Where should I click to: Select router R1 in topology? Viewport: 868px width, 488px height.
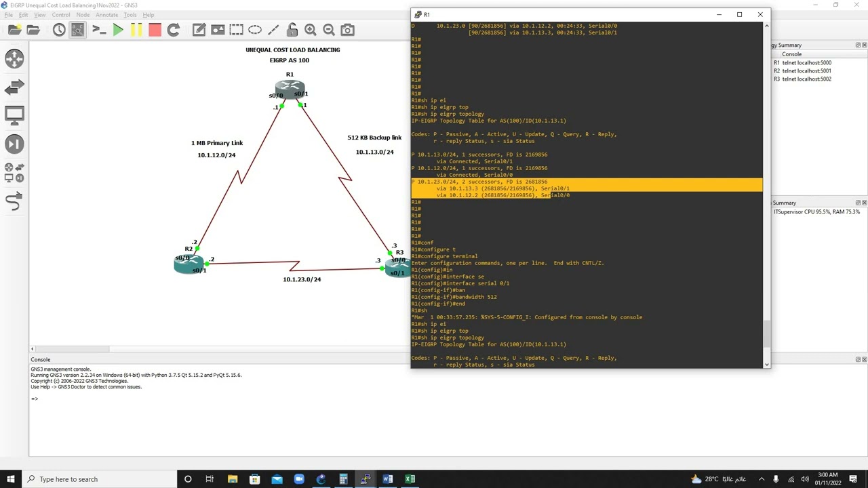[x=290, y=89]
